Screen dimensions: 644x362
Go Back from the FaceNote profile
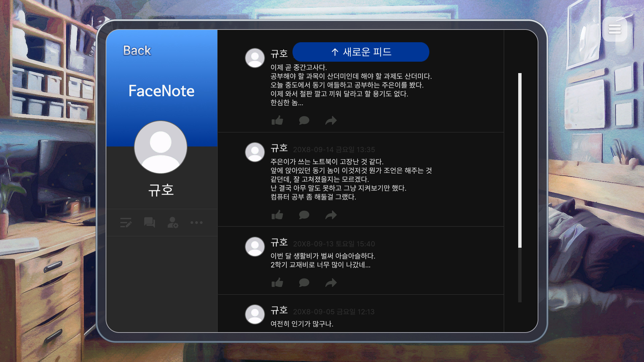tap(137, 51)
